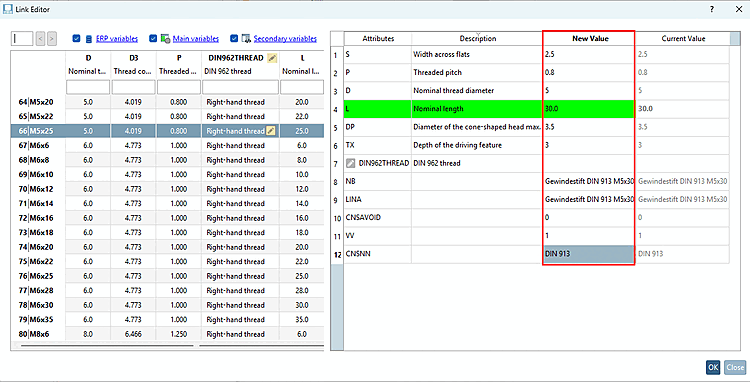Click the filter field under column L
This screenshot has width=750, height=382.
click(302, 87)
